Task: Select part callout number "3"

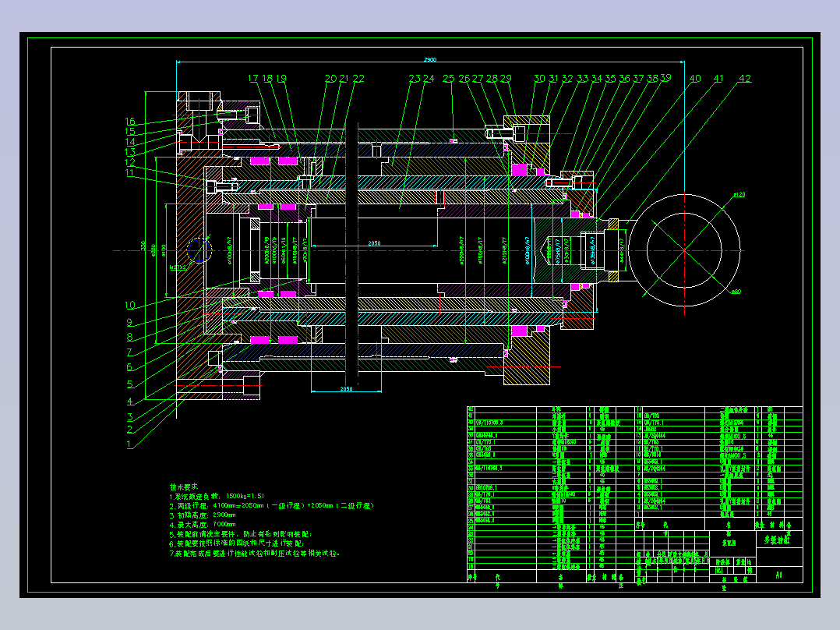Action: click(129, 416)
